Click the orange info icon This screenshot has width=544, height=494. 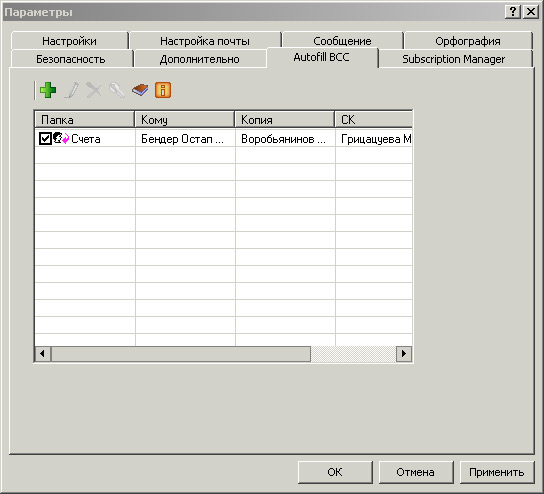[163, 90]
